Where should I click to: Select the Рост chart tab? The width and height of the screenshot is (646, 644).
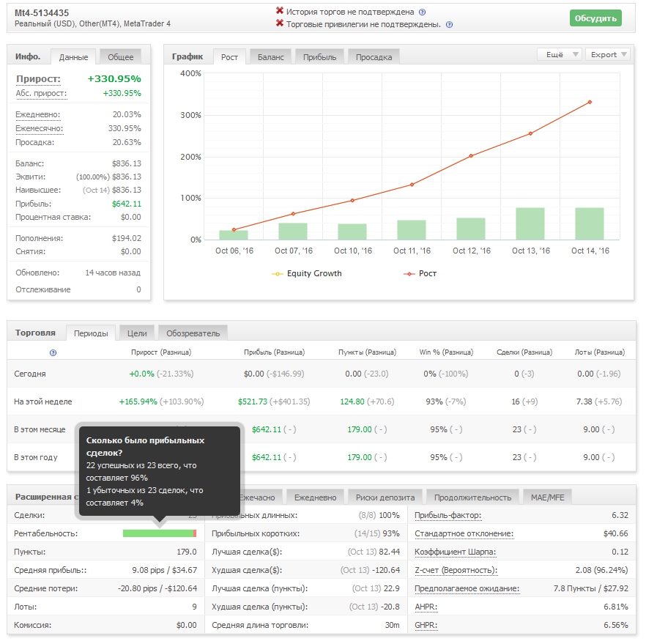229,57
